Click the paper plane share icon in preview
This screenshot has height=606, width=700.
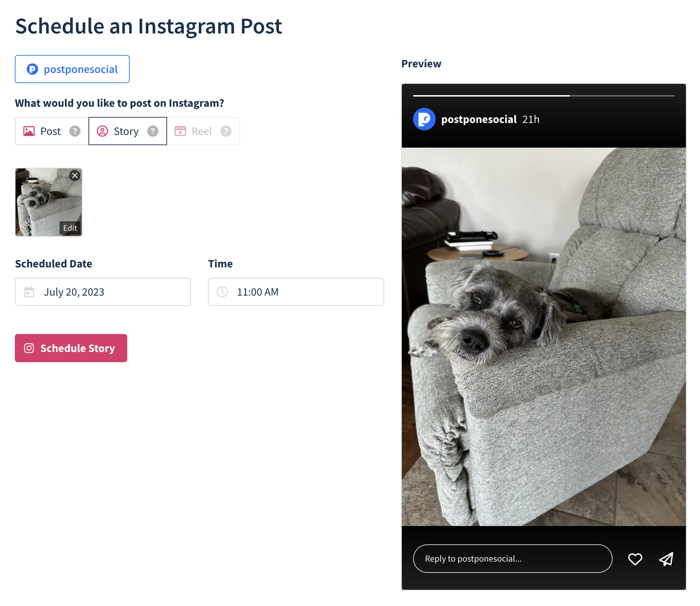point(666,559)
